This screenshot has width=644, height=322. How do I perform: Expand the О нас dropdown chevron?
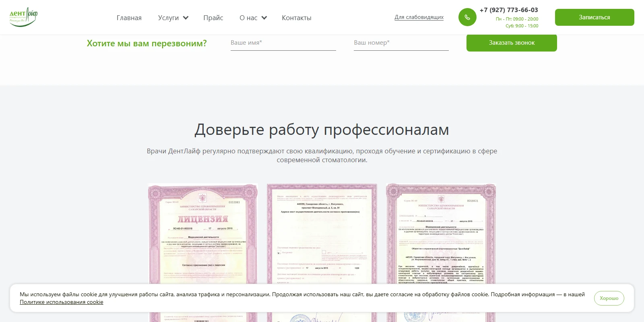pyautogui.click(x=264, y=18)
